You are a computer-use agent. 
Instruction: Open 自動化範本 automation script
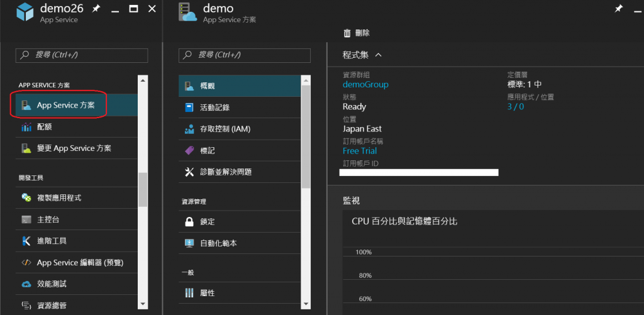point(240,243)
